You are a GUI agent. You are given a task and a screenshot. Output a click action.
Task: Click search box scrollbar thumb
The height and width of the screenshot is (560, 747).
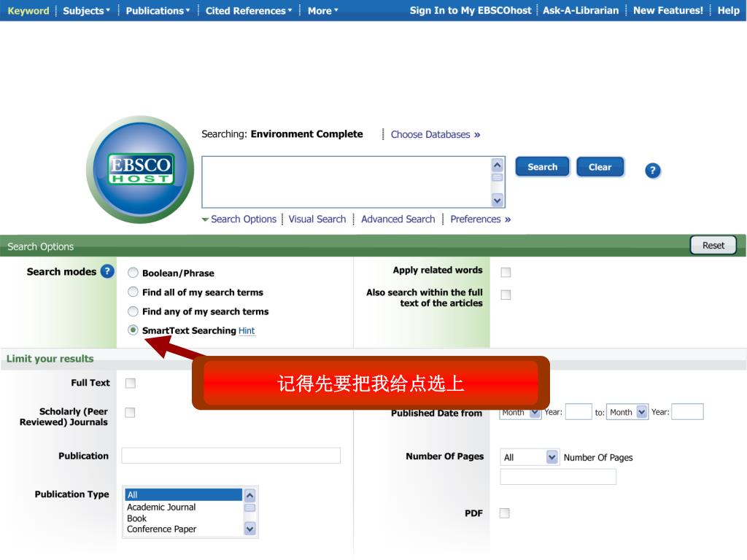[498, 178]
